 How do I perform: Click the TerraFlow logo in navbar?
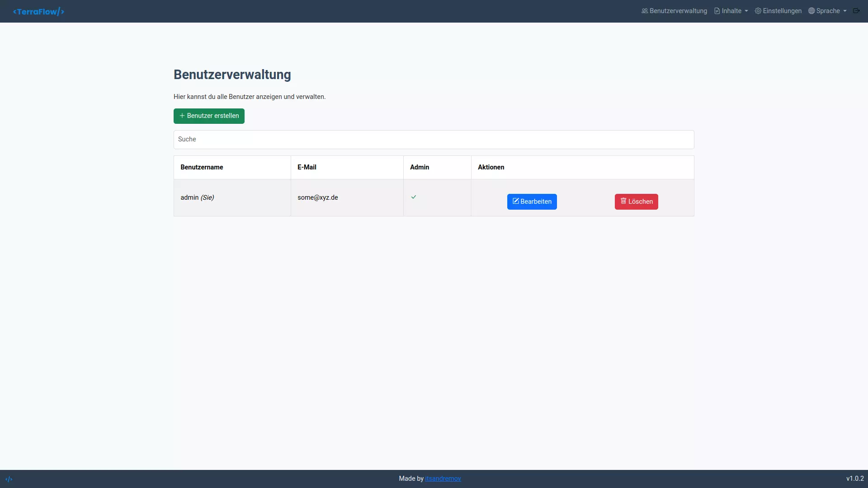point(38,11)
